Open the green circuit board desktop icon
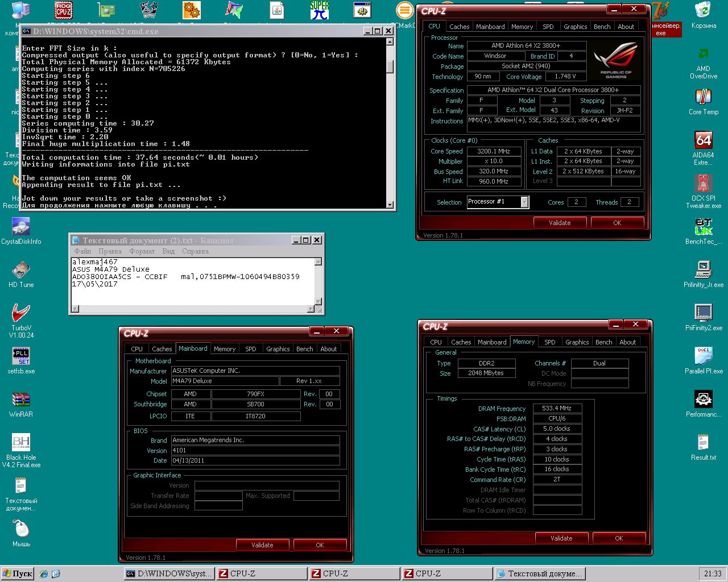The height and width of the screenshot is (582, 728). point(106,10)
